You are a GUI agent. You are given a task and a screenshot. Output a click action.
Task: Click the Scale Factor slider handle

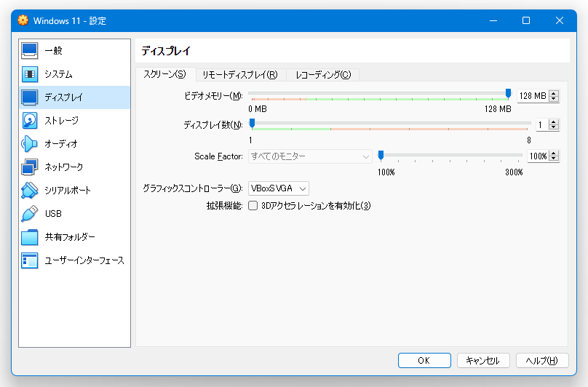(381, 156)
